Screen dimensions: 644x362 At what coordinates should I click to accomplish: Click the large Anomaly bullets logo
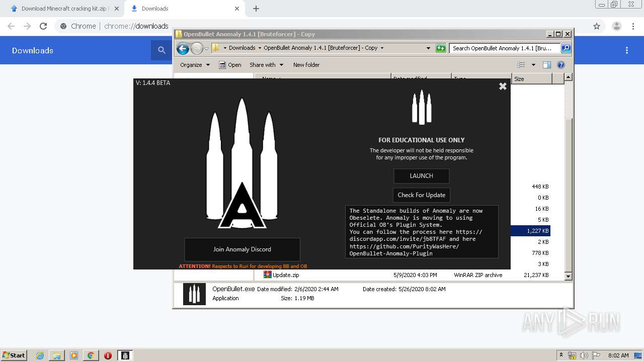242,163
